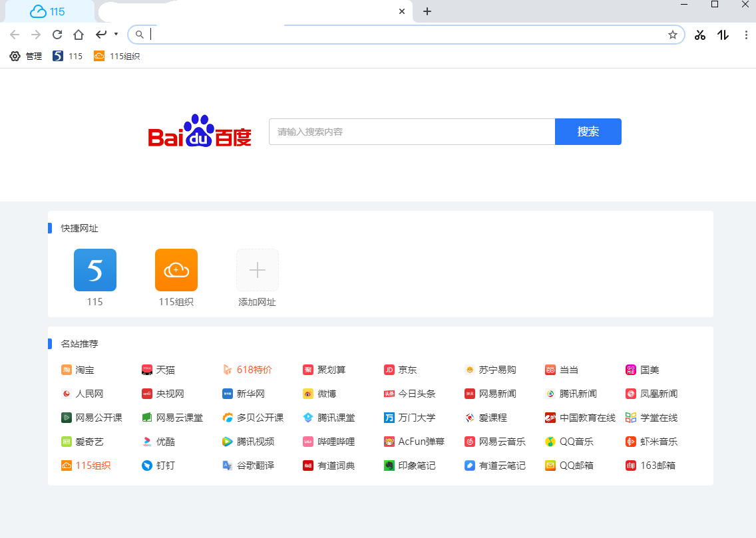This screenshot has width=756, height=538.
Task: Expand the dropdown next to undo arrow
Action: pos(116,34)
